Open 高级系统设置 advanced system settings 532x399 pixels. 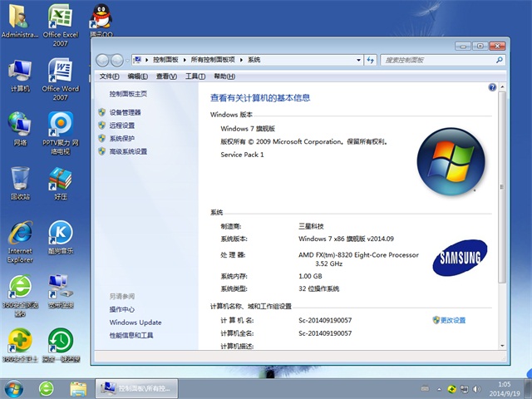127,152
